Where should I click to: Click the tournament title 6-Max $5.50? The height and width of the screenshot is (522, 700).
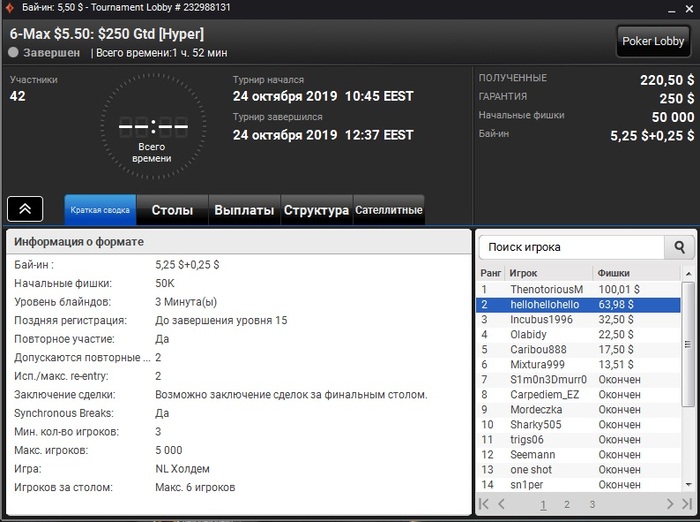pos(107,34)
